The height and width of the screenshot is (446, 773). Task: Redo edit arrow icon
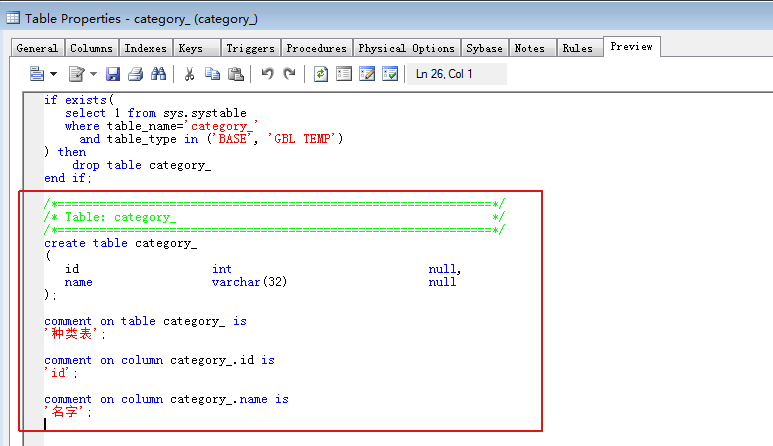click(289, 74)
